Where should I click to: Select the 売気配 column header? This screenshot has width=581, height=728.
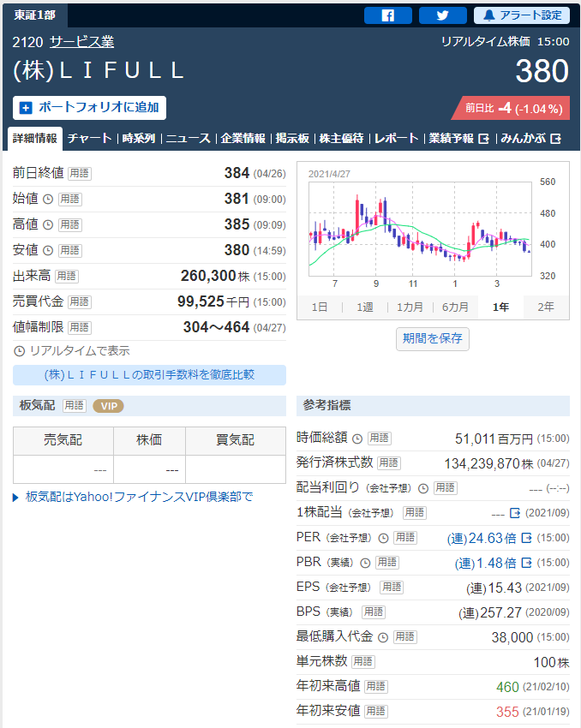click(63, 440)
